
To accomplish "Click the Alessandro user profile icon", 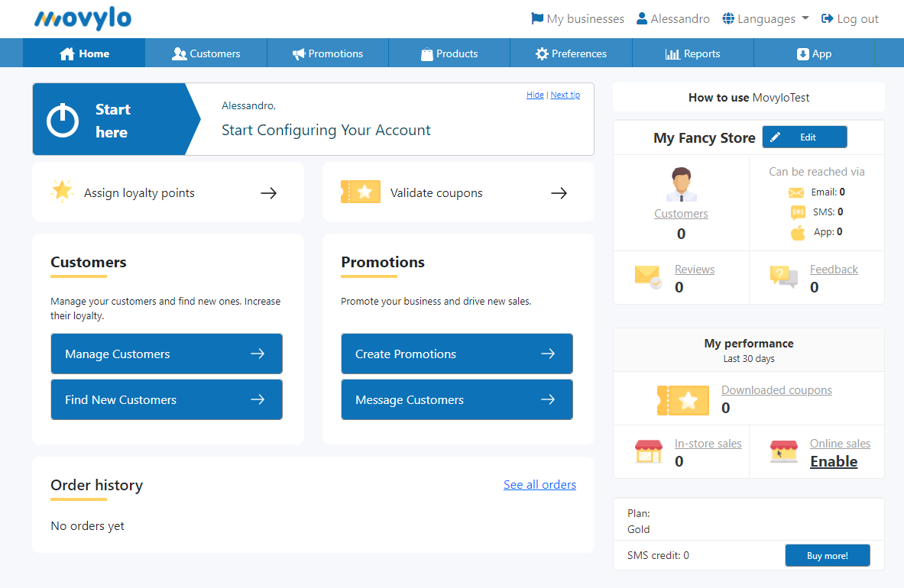I will pyautogui.click(x=642, y=18).
